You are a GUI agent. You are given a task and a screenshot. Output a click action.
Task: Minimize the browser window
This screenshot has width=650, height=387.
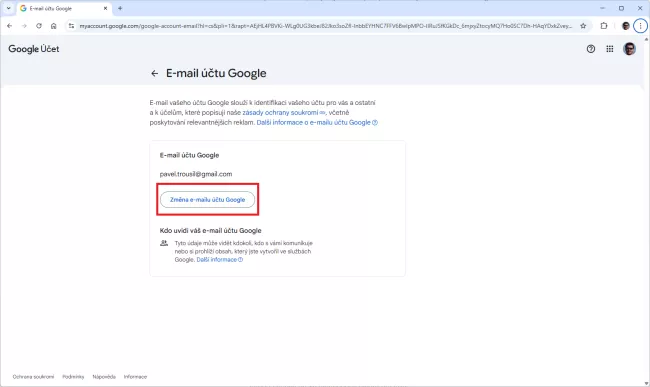pyautogui.click(x=602, y=8)
